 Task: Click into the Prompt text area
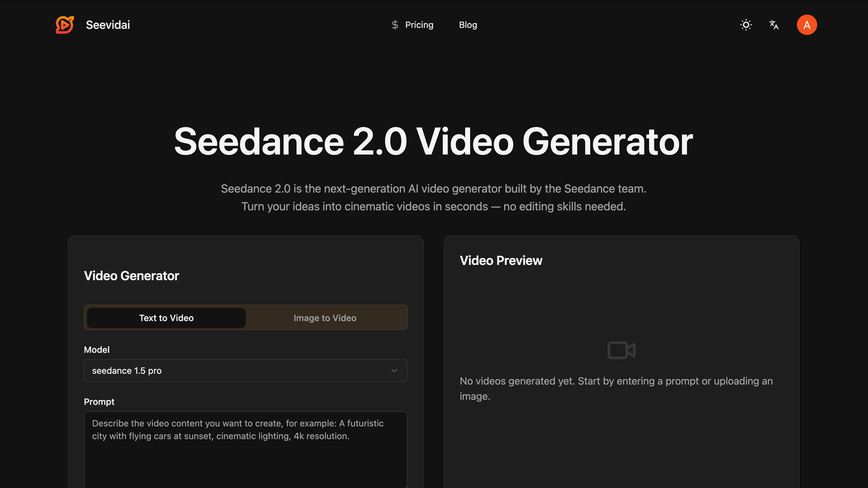246,449
